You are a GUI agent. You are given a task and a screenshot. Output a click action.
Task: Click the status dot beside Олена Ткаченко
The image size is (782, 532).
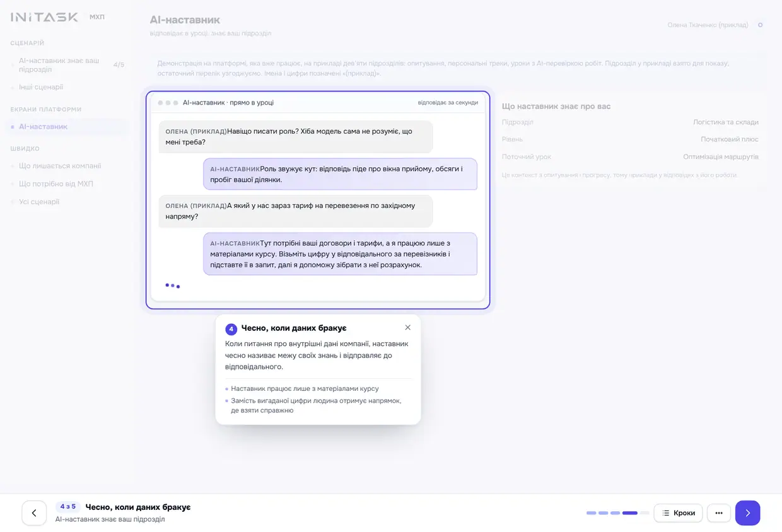pos(760,25)
